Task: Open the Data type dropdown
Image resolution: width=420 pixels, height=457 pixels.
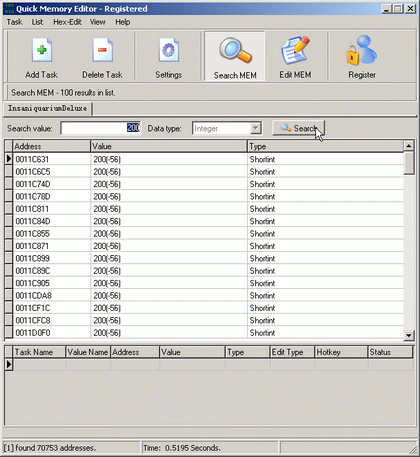Action: click(x=255, y=128)
